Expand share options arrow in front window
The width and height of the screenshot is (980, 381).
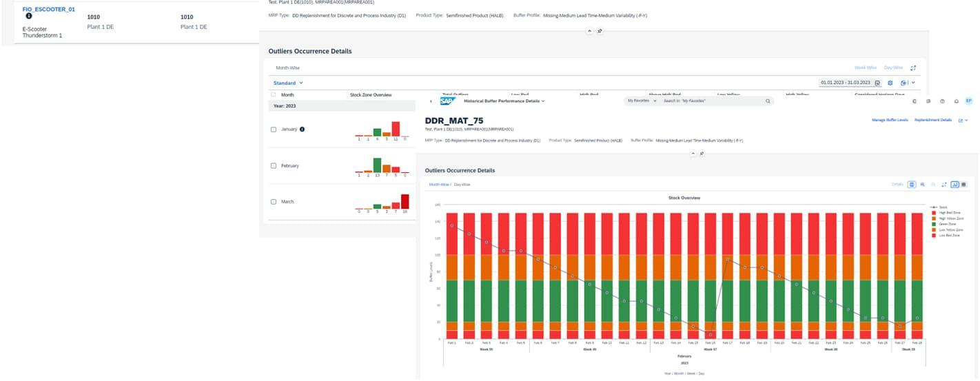(x=967, y=121)
